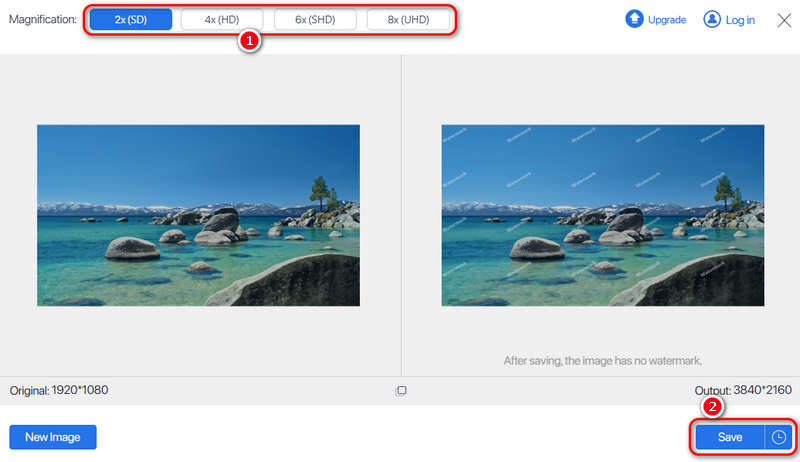Choose the 6x (SHD) magnification level
The width and height of the screenshot is (800, 462).
point(316,19)
